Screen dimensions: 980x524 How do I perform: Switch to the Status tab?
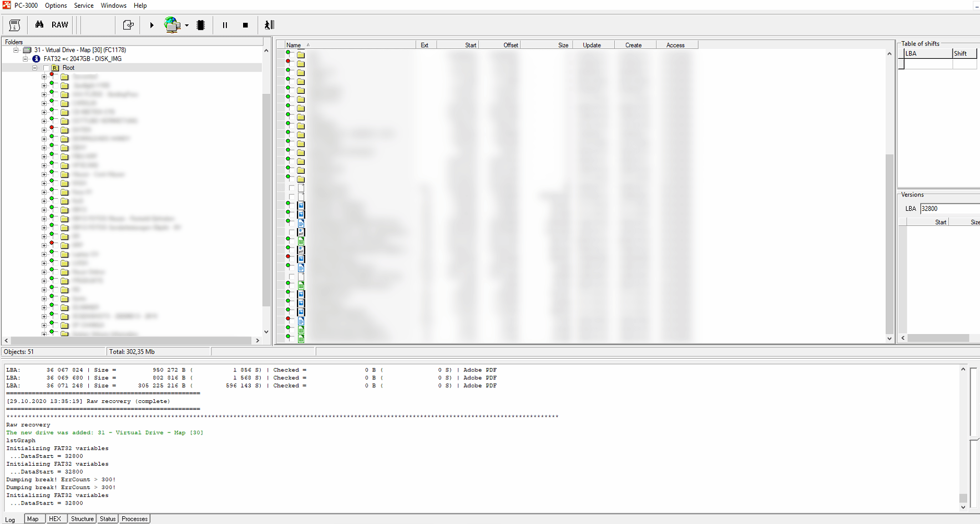(108, 519)
